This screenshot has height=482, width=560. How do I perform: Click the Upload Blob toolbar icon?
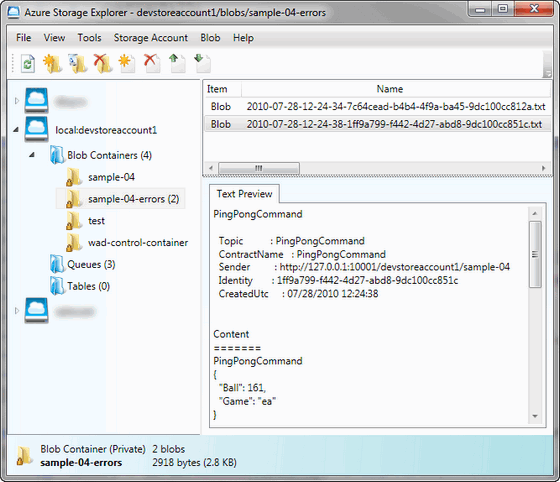[177, 64]
